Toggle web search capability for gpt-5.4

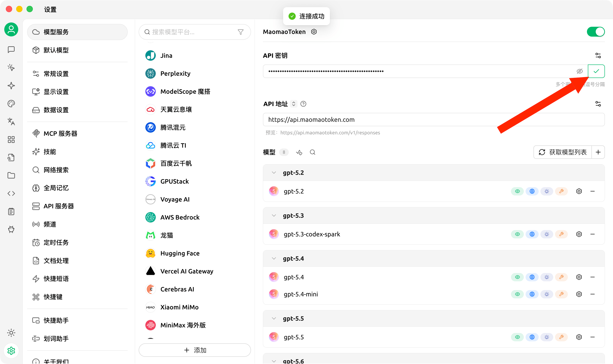tap(532, 277)
